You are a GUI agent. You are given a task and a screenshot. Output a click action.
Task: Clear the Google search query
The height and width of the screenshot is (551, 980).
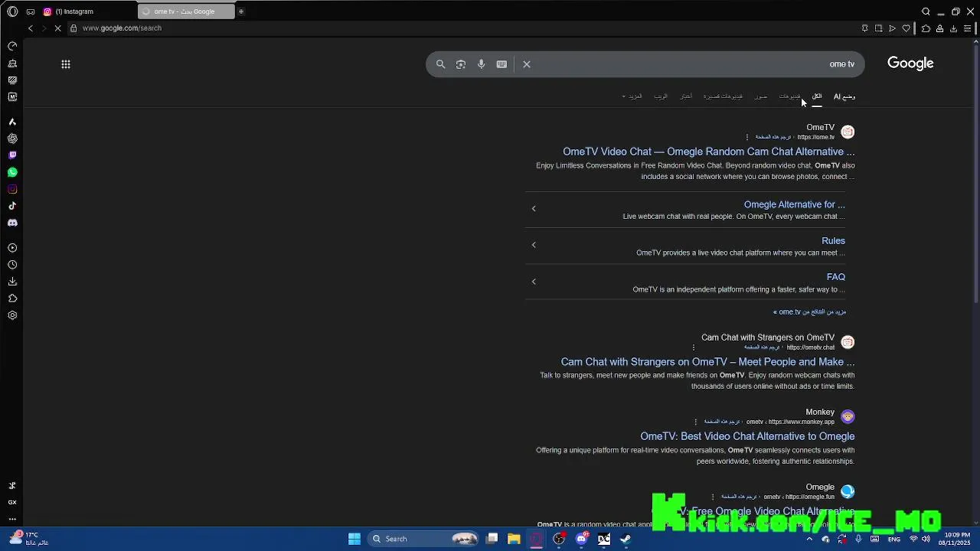[x=527, y=64]
